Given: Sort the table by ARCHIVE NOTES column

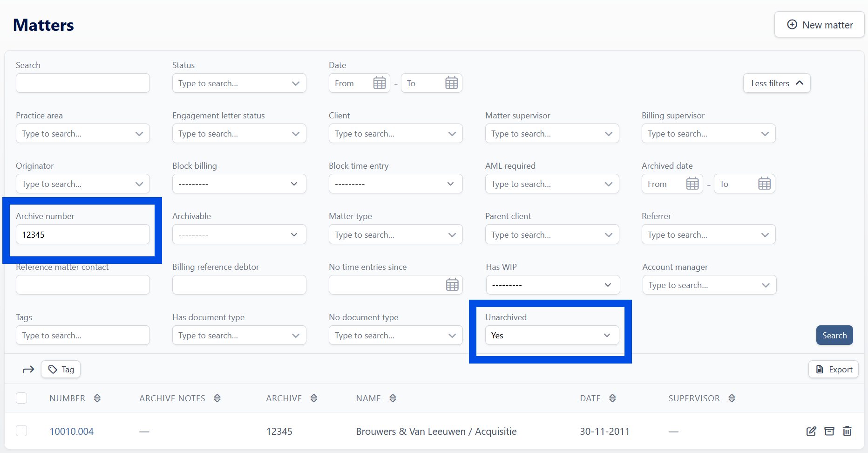Looking at the screenshot, I should tap(217, 398).
